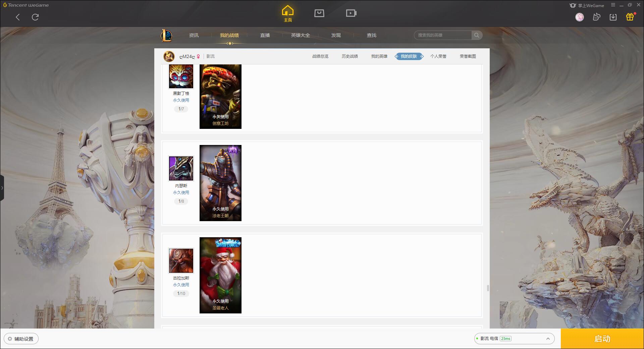
Task: Switch to 我的战绩 tab
Action: (x=229, y=35)
